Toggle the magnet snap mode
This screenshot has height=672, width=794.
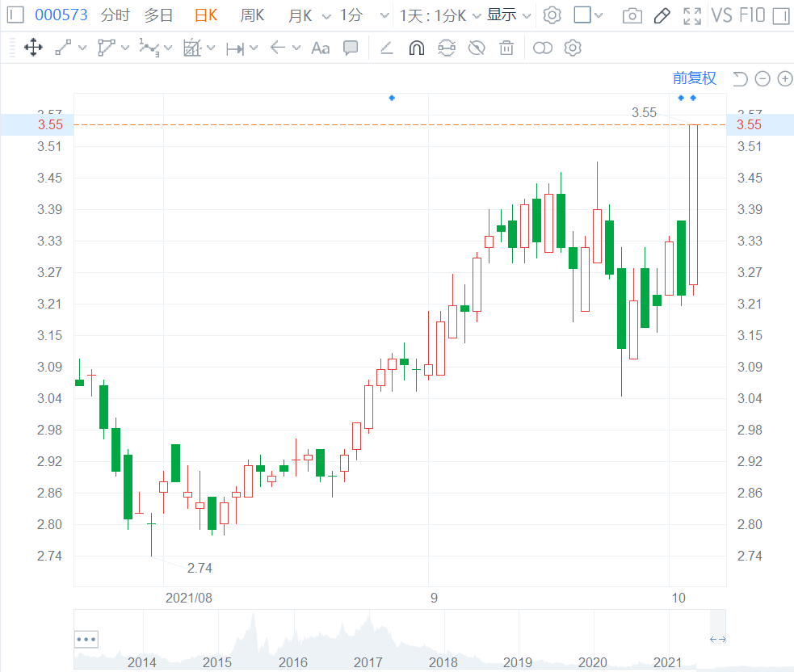(x=416, y=48)
